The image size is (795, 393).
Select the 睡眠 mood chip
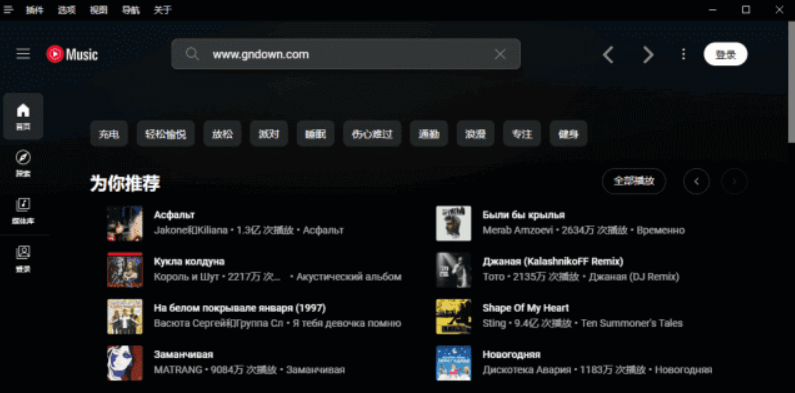pos(315,134)
